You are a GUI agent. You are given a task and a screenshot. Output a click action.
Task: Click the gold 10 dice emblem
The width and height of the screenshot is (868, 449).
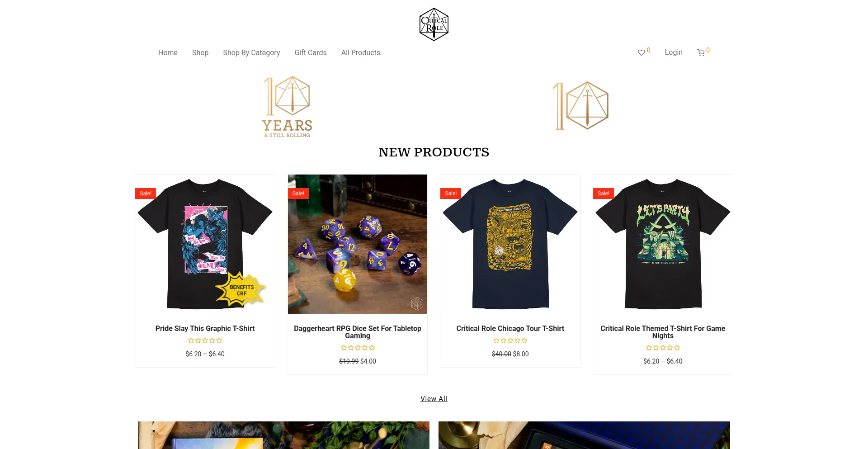tap(581, 106)
